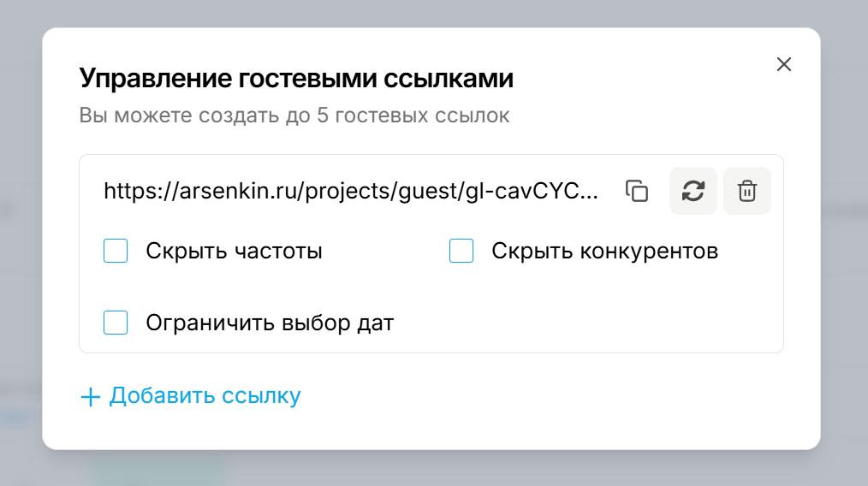868x486 pixels.
Task: Add a new link via Добавить ссылку
Action: pyautogui.click(x=191, y=396)
